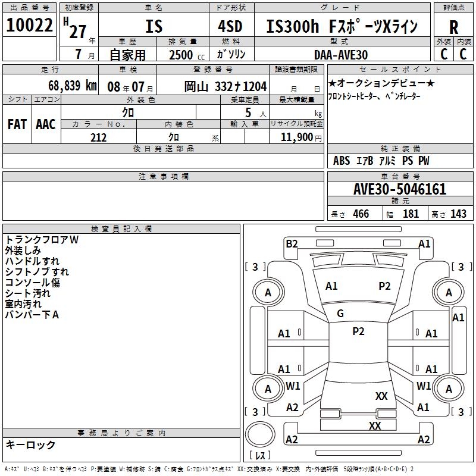Select width value 181
Viewport: 476px width, 476px height.
pyautogui.click(x=411, y=214)
